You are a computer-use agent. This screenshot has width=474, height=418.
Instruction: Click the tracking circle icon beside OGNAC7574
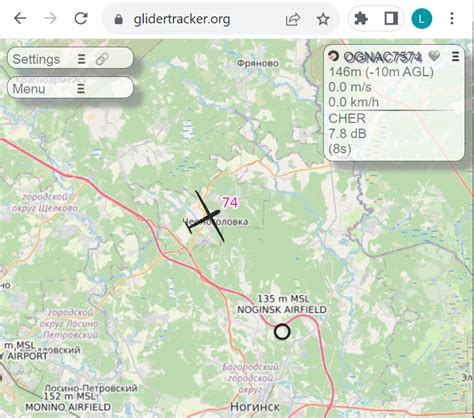click(333, 56)
